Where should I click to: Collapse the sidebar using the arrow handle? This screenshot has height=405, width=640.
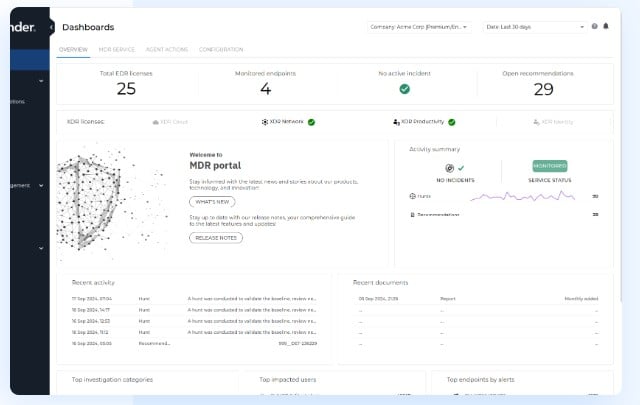coord(51,27)
